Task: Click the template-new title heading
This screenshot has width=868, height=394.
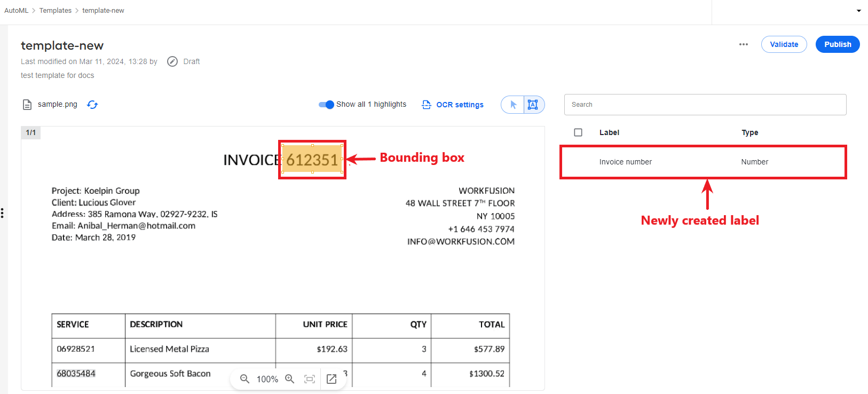Action: pos(62,46)
